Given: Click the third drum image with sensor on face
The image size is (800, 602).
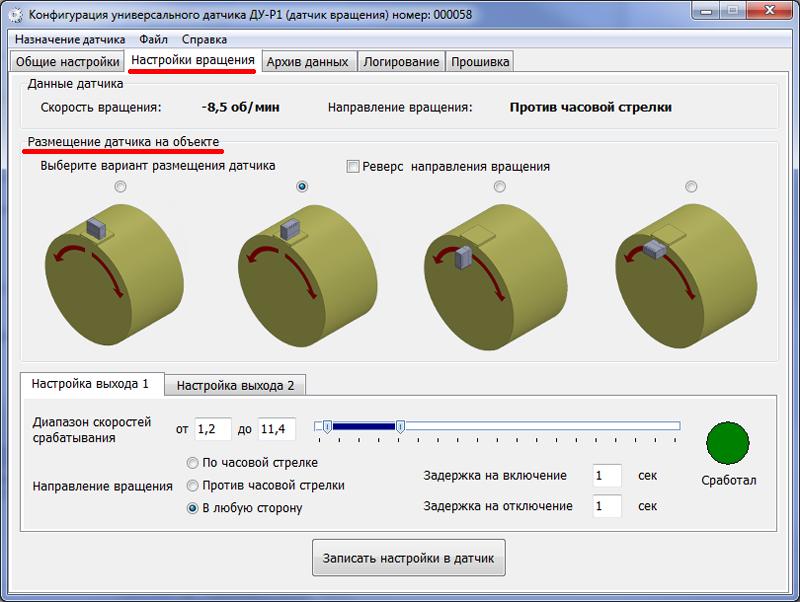Looking at the screenshot, I should (x=496, y=277).
